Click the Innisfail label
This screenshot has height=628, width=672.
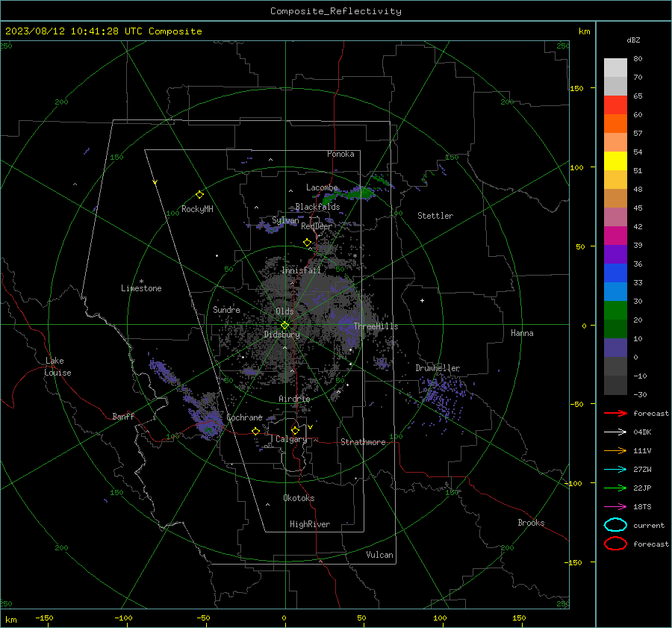pos(301,270)
